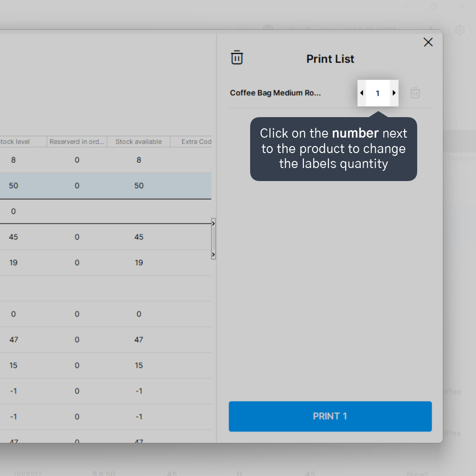Select the row with stock level 50
Image resolution: width=476 pixels, height=476 pixels.
point(105,186)
